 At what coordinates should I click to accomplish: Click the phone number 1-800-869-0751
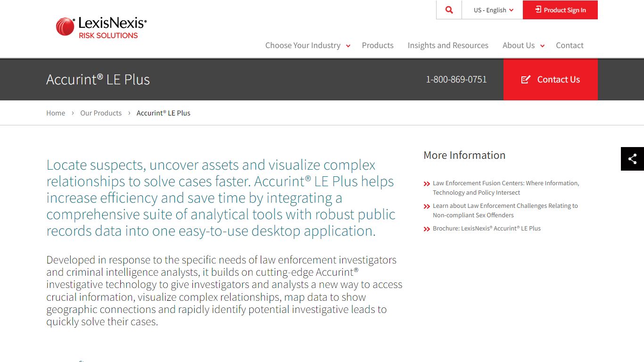pyautogui.click(x=456, y=80)
